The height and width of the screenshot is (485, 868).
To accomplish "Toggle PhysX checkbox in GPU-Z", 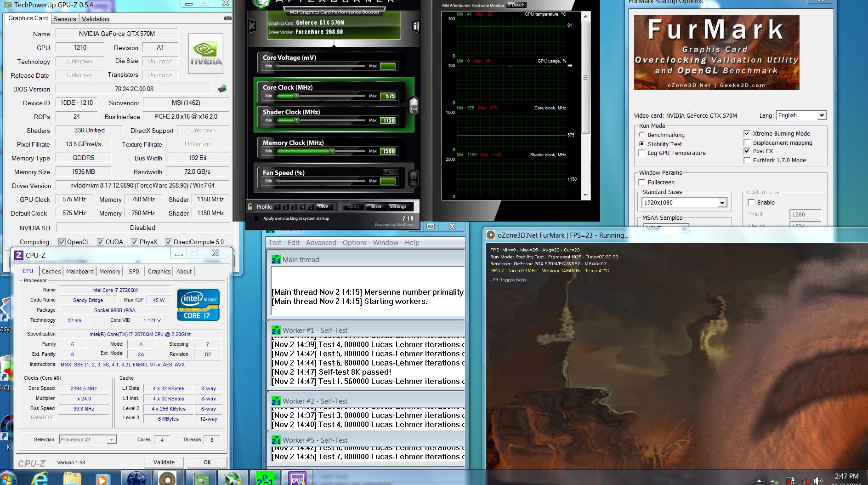I will point(135,242).
